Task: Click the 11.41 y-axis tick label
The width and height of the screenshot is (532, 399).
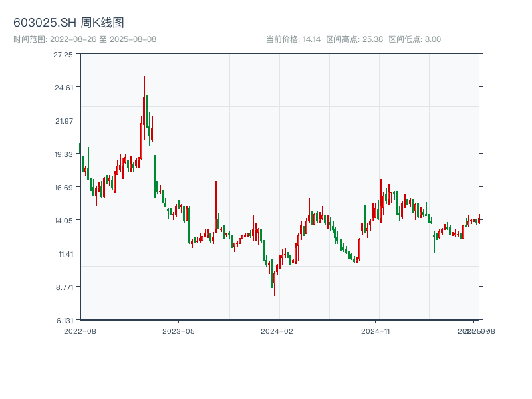Action: [x=65, y=254]
